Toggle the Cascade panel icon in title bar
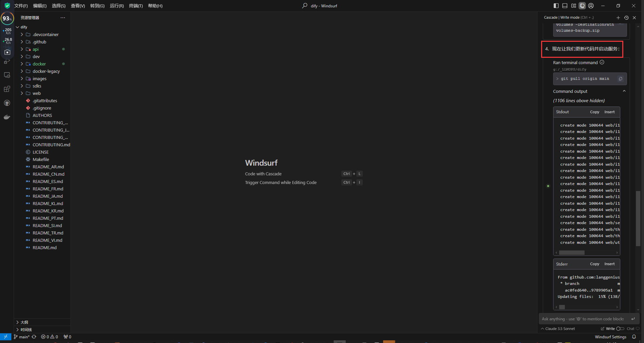 [582, 6]
